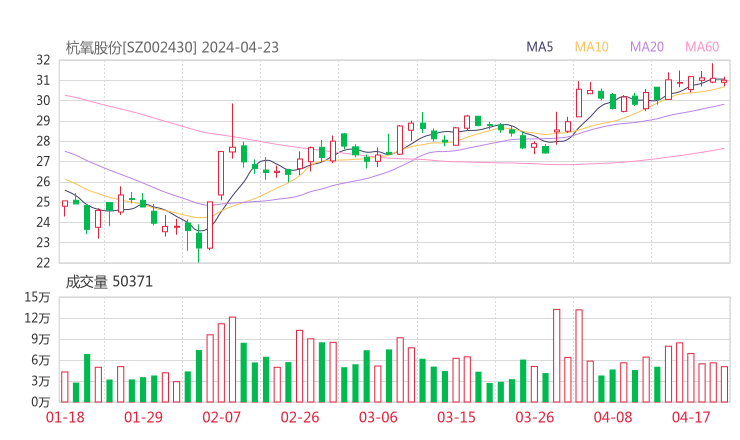Click the 成交量 50371 volume label
Viewport: 740px width, 440px height.
(109, 282)
